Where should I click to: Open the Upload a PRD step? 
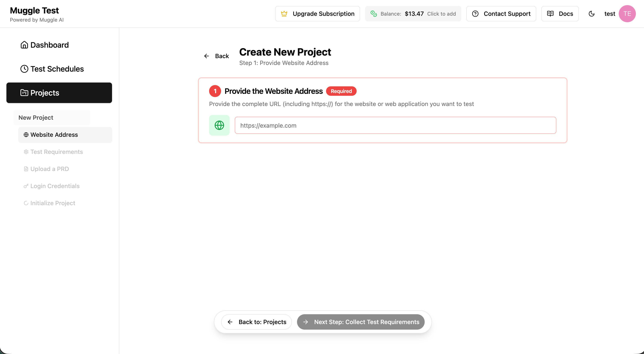click(x=50, y=169)
